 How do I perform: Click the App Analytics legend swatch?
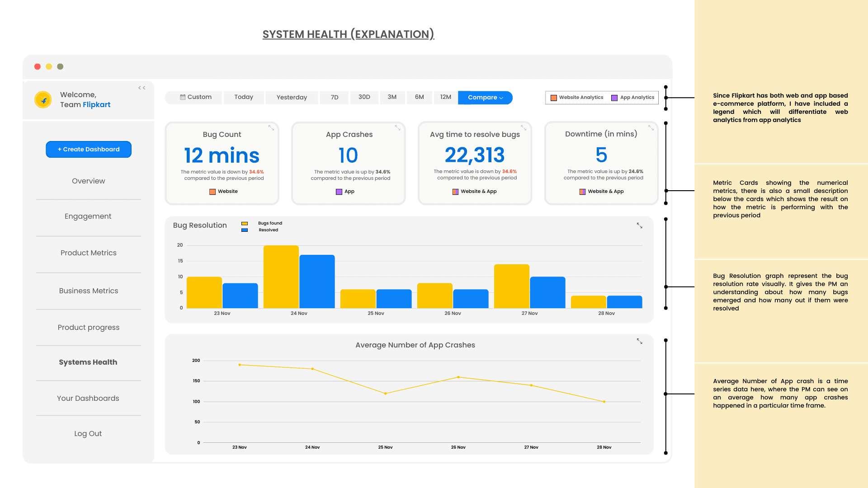pos(614,98)
